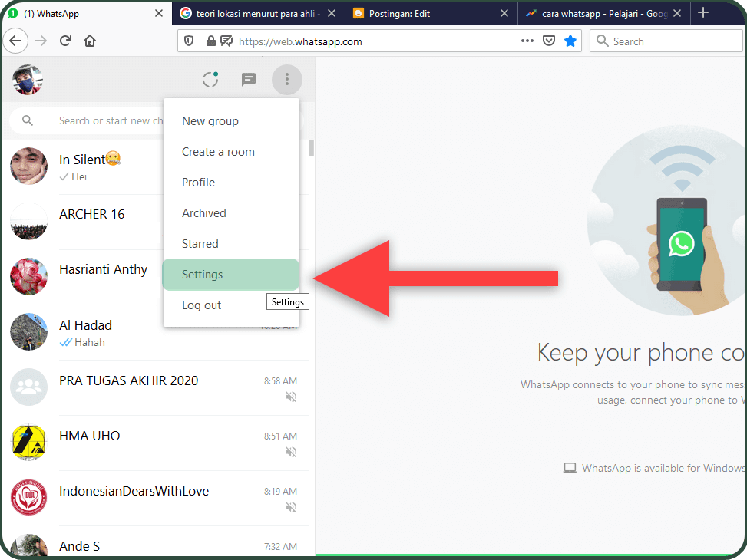Screen dimensions: 747x560
Task: Click muted icon on HMA UHO chat
Action: (x=291, y=452)
